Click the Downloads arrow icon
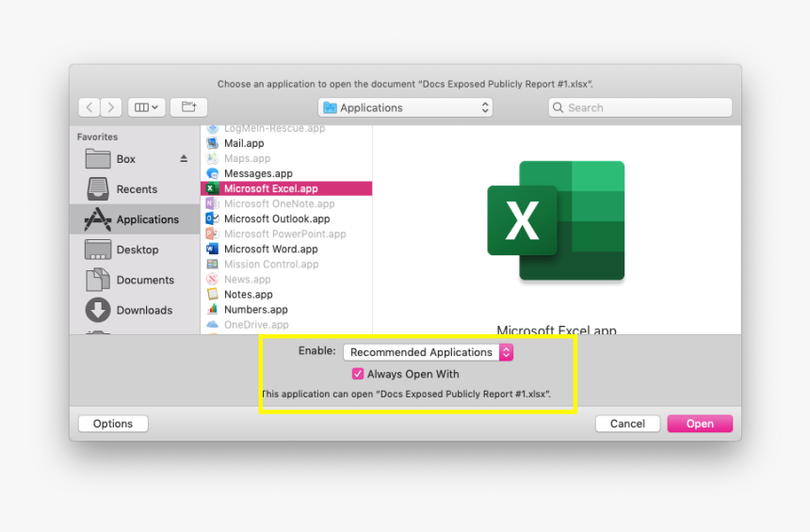 pyautogui.click(x=98, y=310)
